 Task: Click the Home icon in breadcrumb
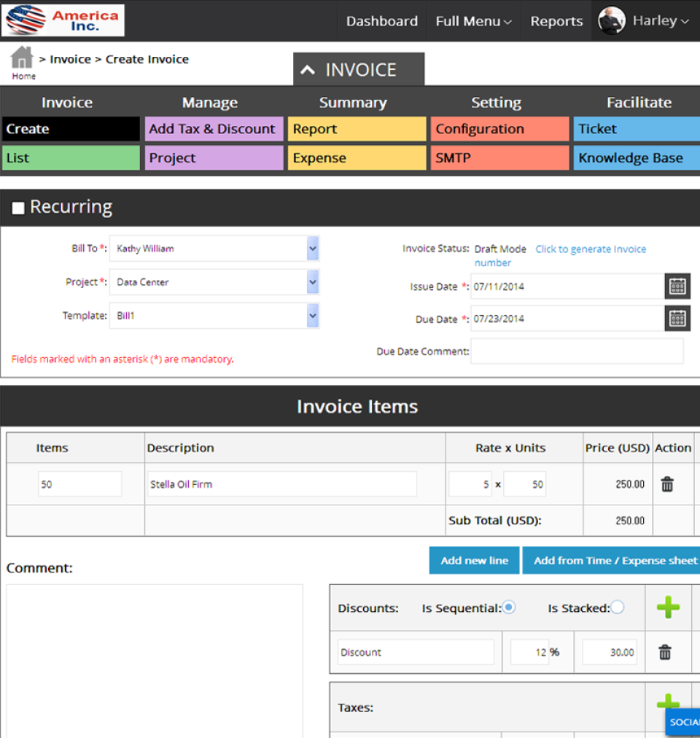pos(22,58)
